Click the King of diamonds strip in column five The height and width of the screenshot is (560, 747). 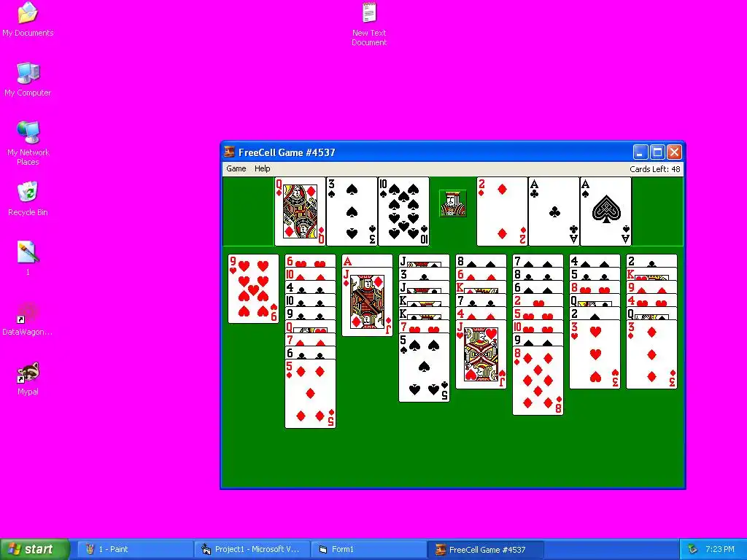tap(481, 287)
